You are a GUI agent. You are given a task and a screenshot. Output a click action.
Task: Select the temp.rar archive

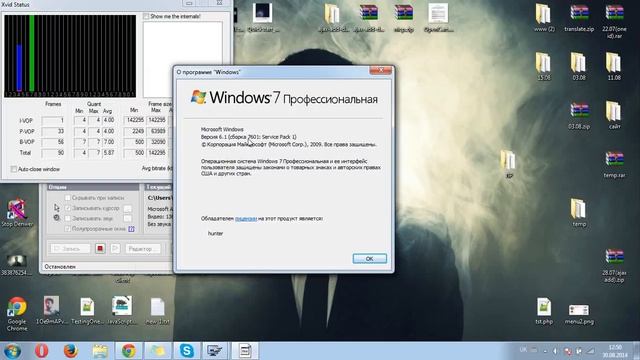(x=614, y=164)
